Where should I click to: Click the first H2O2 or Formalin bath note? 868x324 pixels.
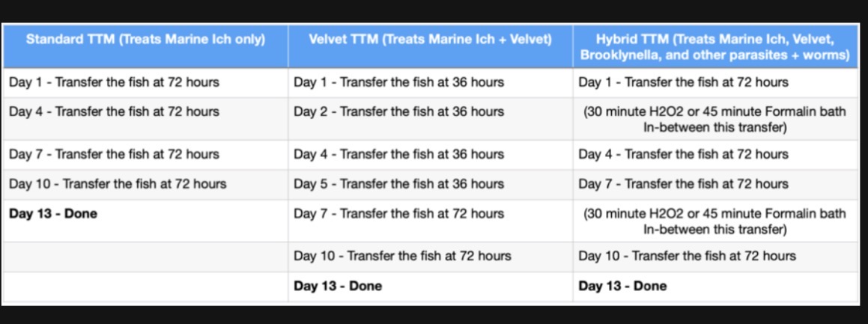pyautogui.click(x=714, y=120)
